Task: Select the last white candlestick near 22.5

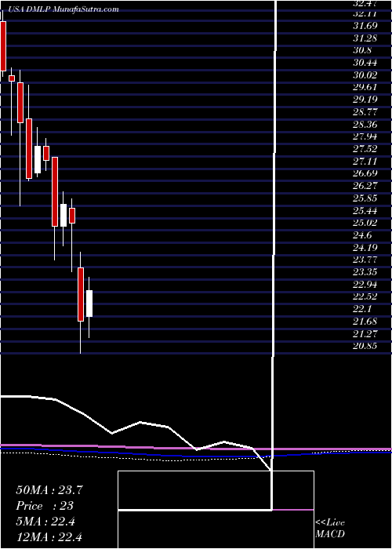Action: 89,304
